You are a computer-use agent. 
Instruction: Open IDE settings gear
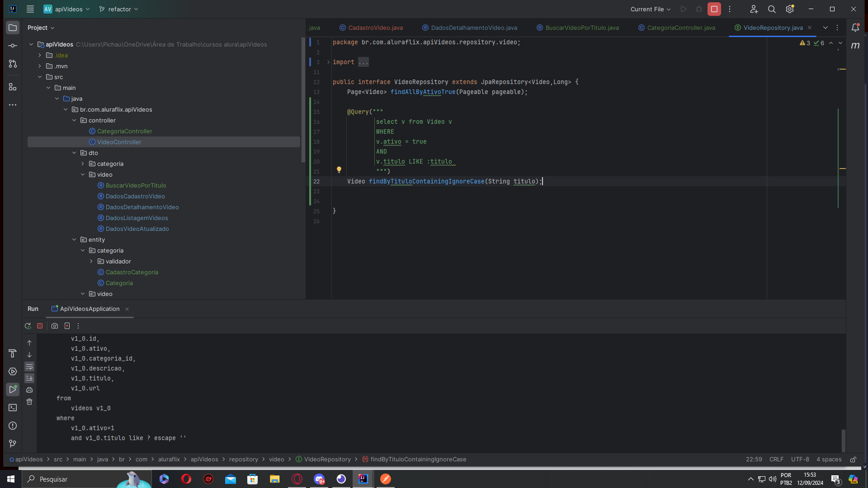[790, 9]
